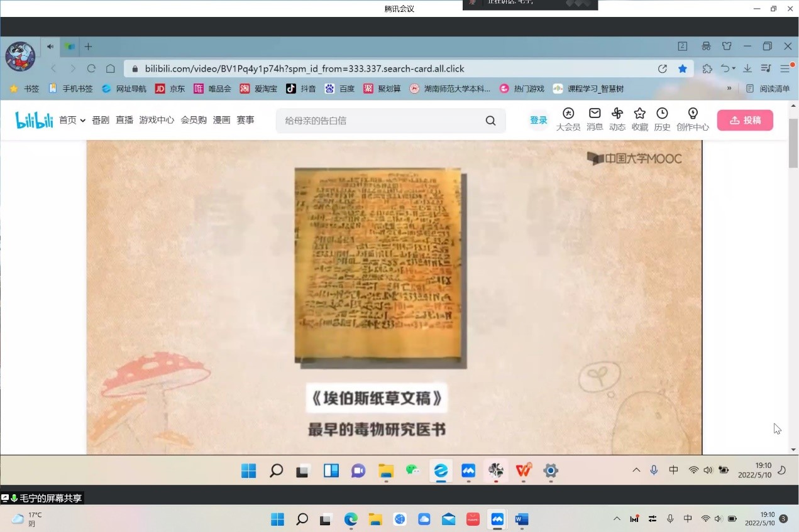Click the 登录 login button
Screen dimensions: 799x532
tap(538, 120)
